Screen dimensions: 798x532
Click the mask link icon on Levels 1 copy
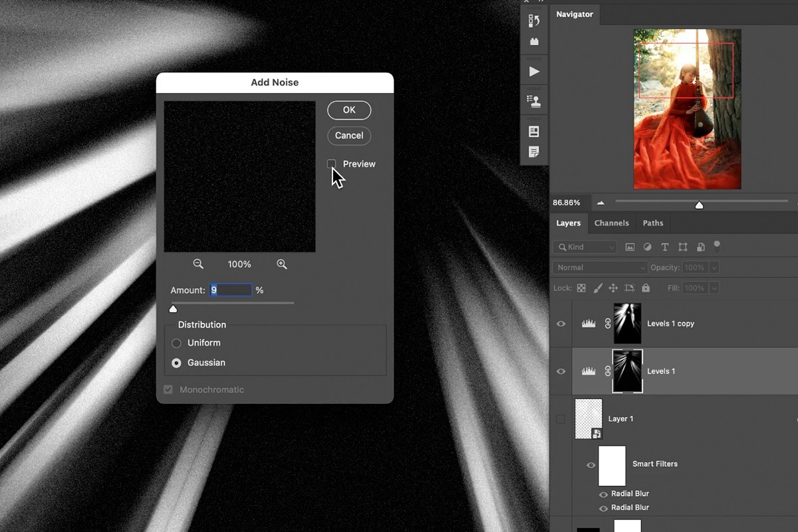point(607,324)
